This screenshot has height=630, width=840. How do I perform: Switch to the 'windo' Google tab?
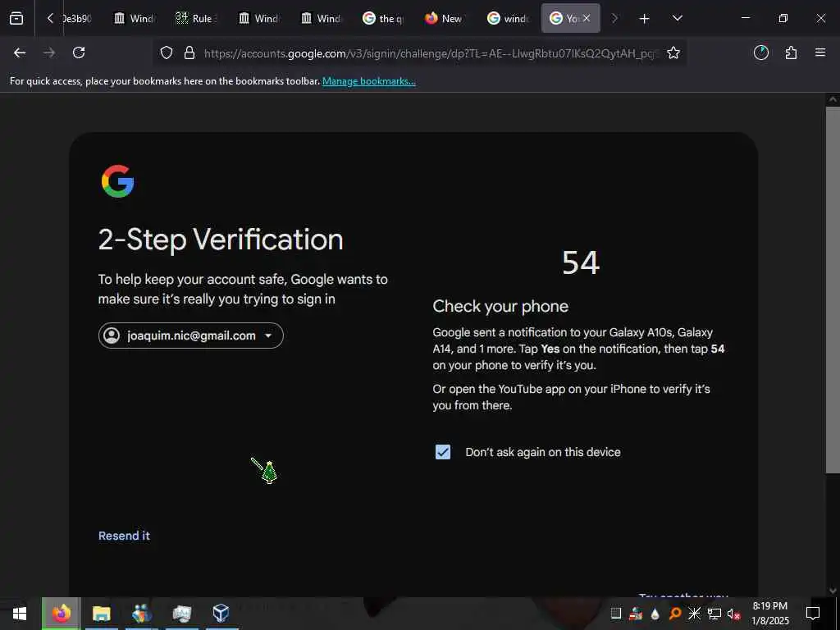coord(508,18)
